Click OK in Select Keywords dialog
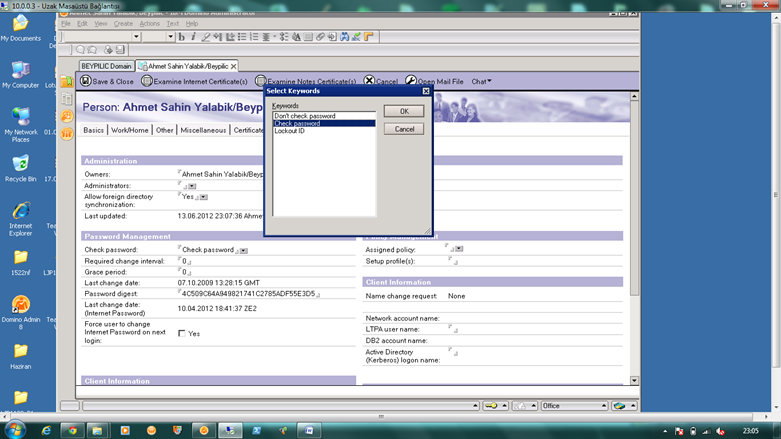This screenshot has width=781, height=439. (404, 111)
